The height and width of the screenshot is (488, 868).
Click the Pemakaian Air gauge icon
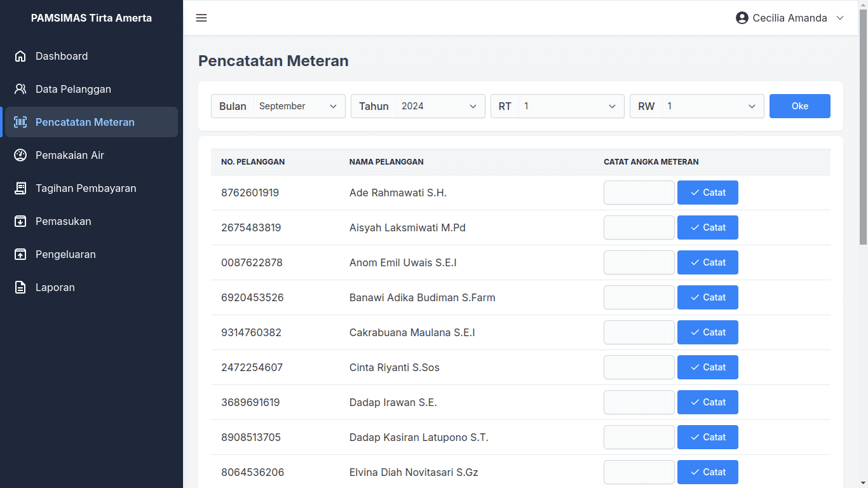point(20,155)
